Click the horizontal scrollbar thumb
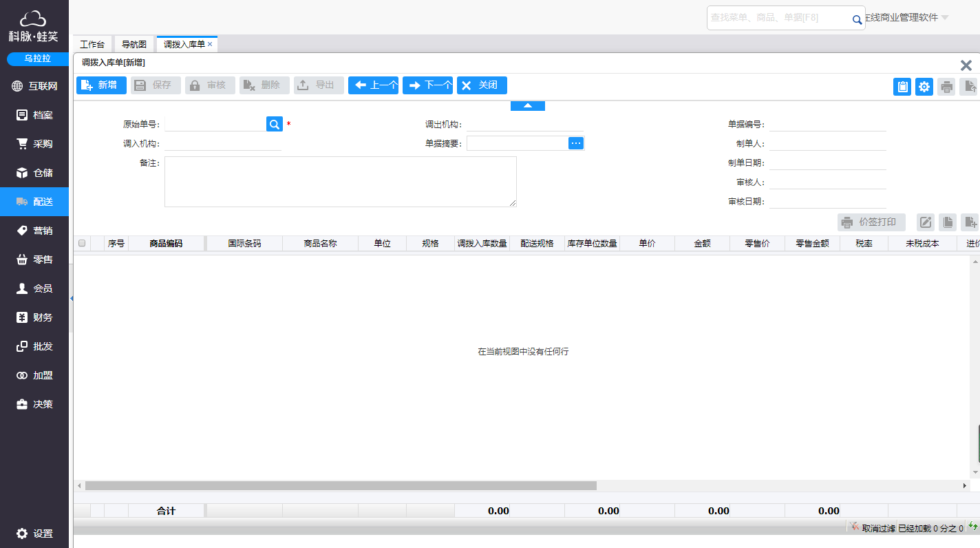Screen dimensions: 980x548 341,485
